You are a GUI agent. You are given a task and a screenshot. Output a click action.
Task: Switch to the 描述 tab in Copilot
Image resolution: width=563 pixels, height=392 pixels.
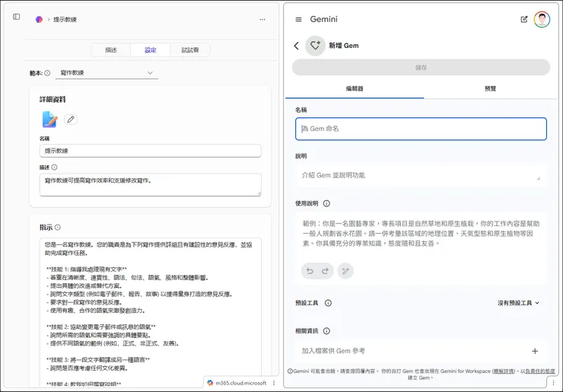tap(111, 50)
